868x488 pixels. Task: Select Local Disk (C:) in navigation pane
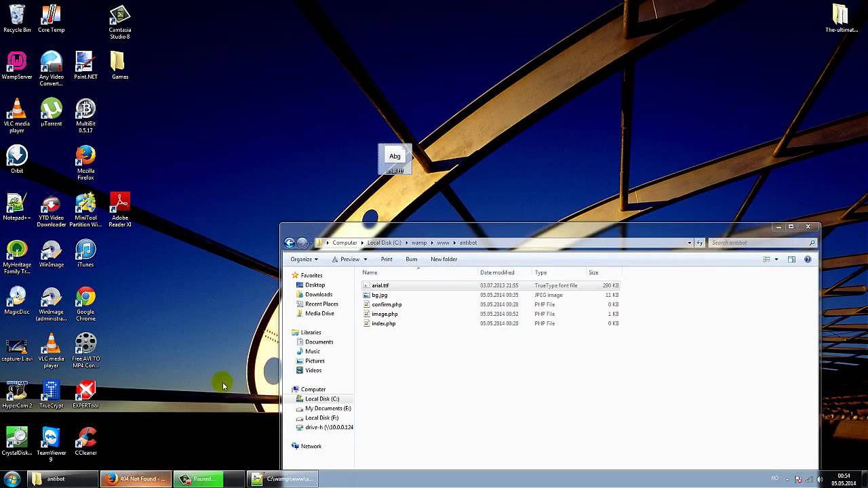[322, 399]
